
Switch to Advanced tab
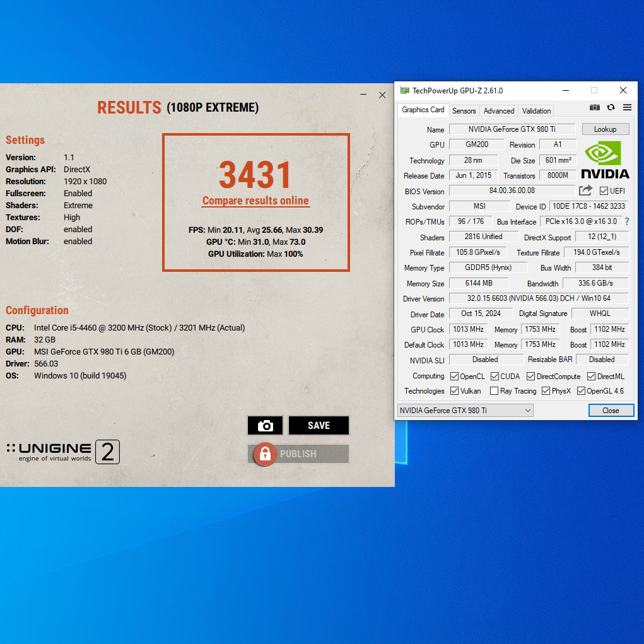point(499,111)
